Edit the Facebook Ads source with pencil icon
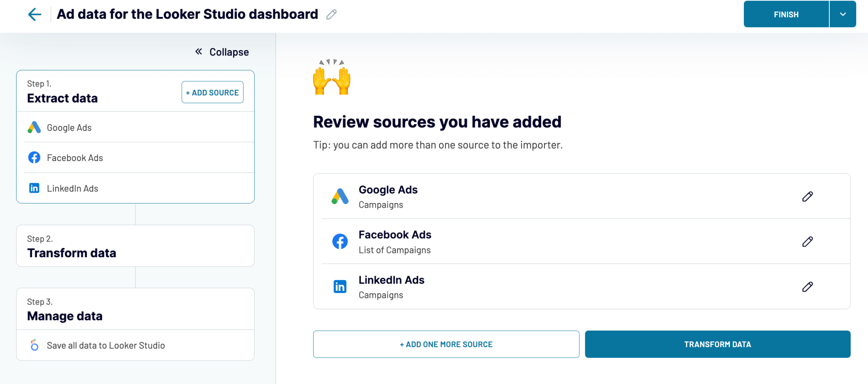 click(807, 242)
